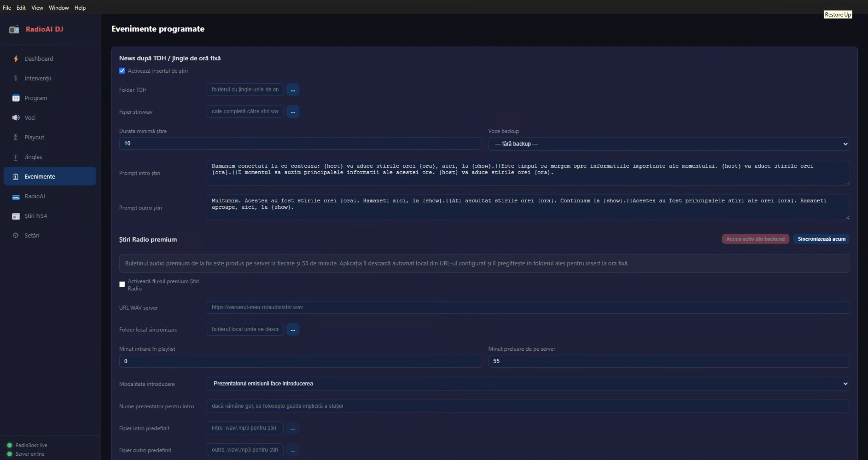Screen dimensions: 868x460
Task: Click the Dashboard lightning bolt icon
Action: 16,59
